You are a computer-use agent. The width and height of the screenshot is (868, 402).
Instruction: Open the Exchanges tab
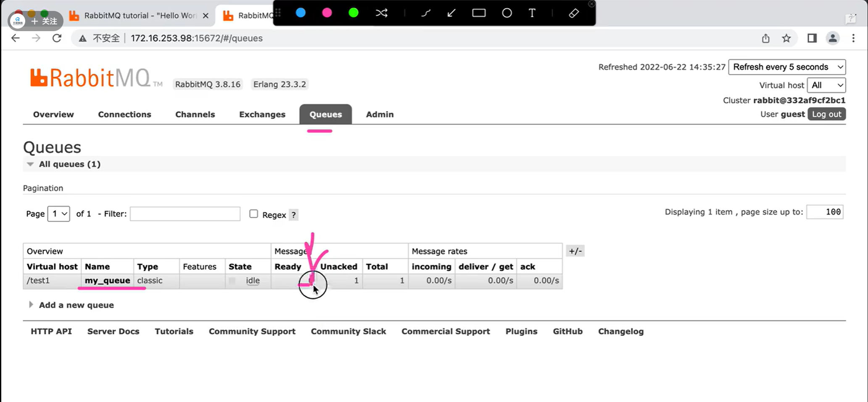tap(262, 114)
